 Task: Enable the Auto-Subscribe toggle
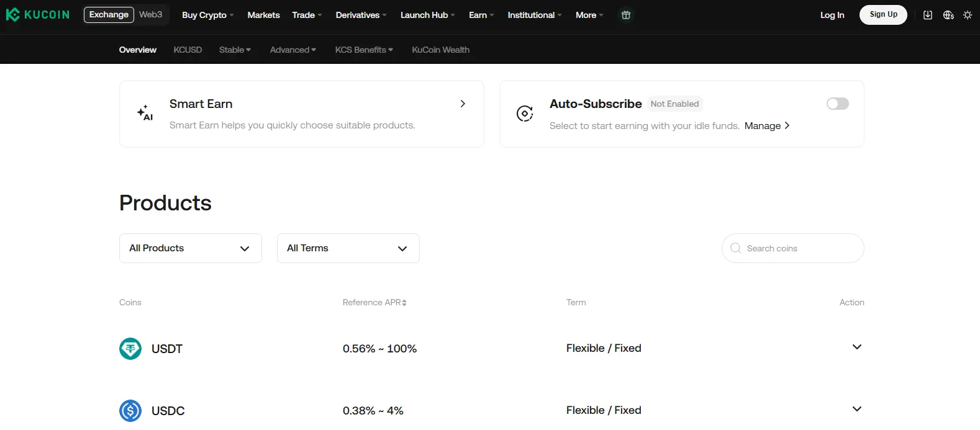[838, 104]
